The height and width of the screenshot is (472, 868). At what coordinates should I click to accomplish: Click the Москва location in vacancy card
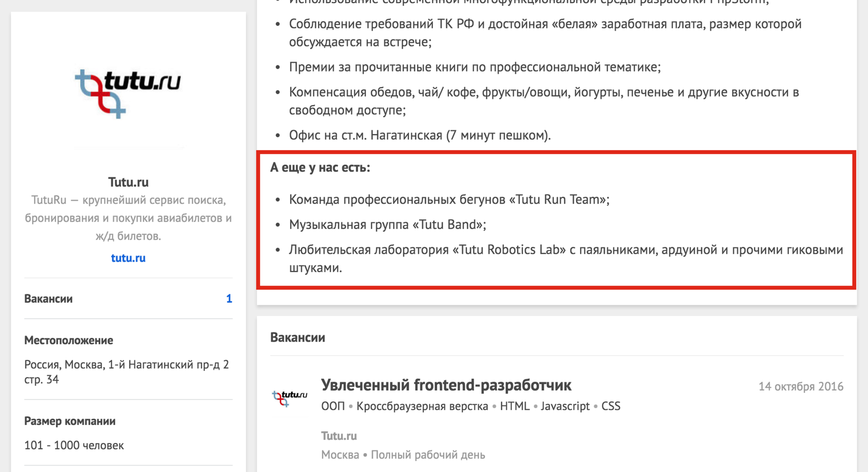[340, 455]
